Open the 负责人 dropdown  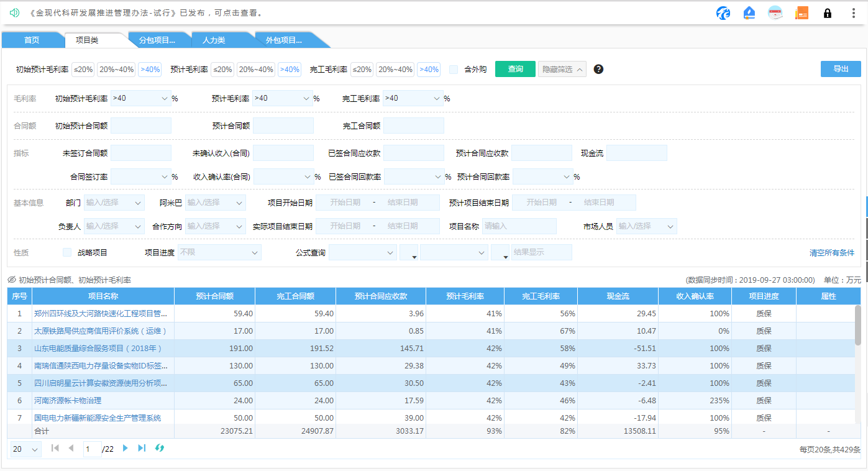point(114,226)
